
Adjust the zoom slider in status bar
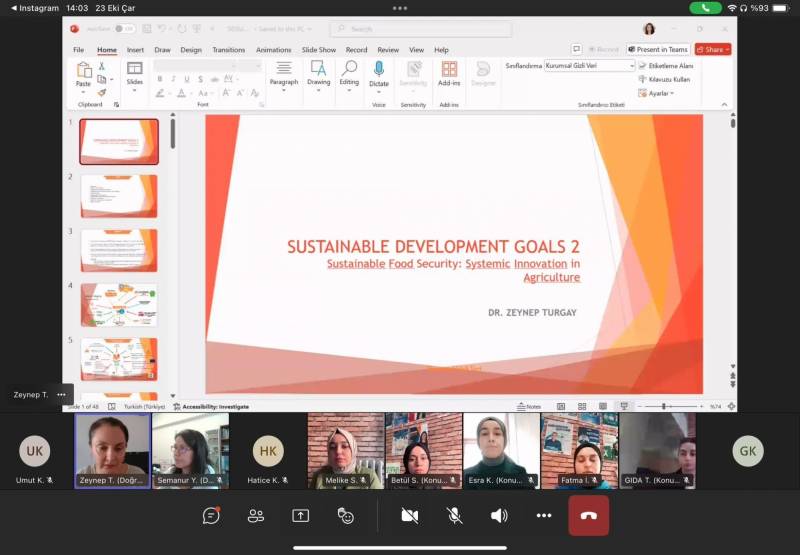pyautogui.click(x=664, y=407)
